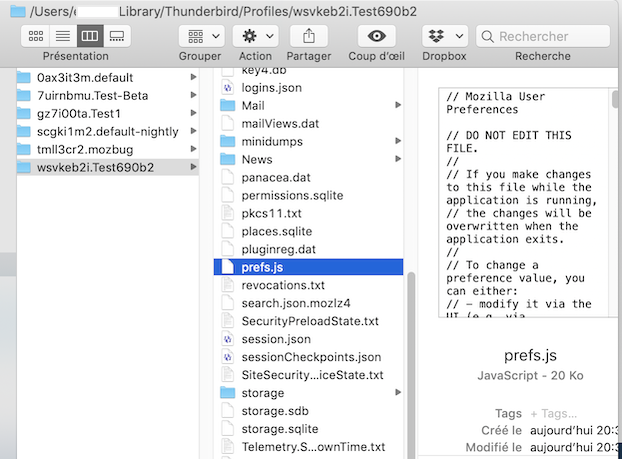622x459 pixels.
Task: Click the minidumps folder icon
Action: coord(227,141)
